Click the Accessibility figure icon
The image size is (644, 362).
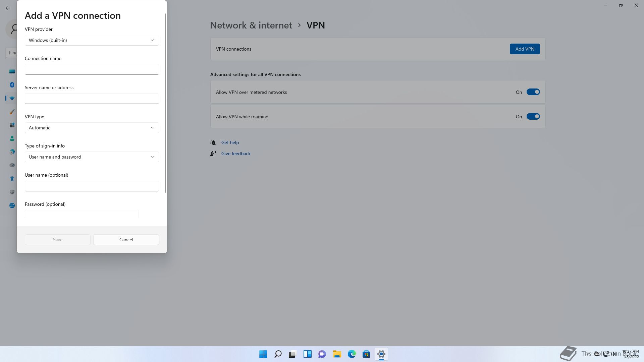(12, 179)
